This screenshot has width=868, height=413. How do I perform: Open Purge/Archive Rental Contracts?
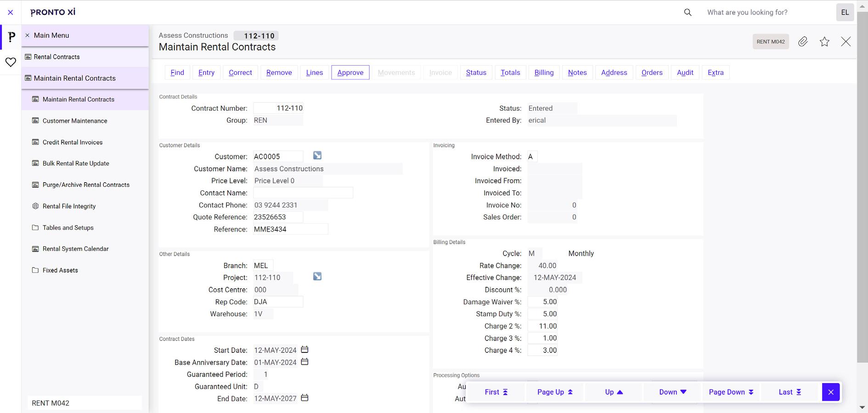[x=86, y=185]
